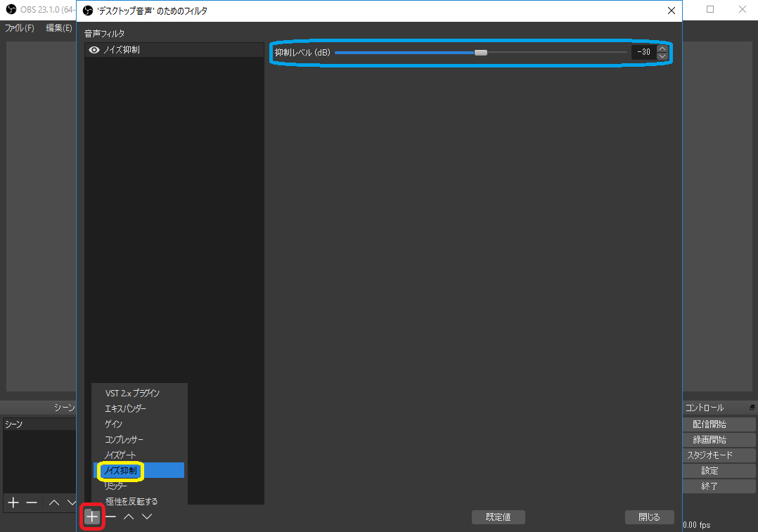Click the 抑制レベル slider handle
This screenshot has height=532, width=758.
coord(481,53)
